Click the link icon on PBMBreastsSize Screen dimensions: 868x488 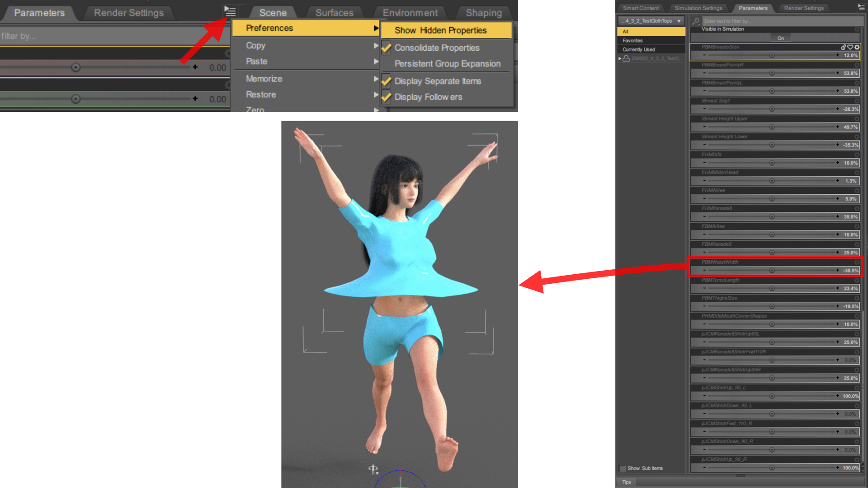[843, 47]
